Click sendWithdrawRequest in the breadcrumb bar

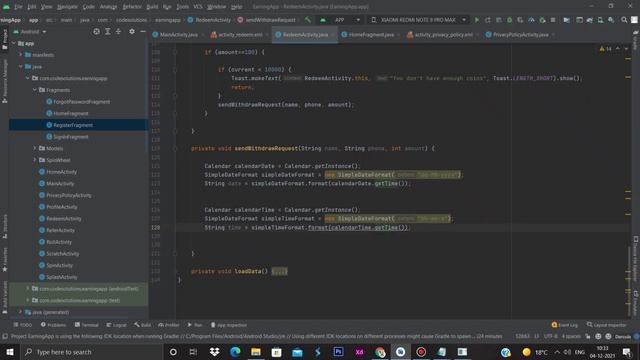pos(267,20)
